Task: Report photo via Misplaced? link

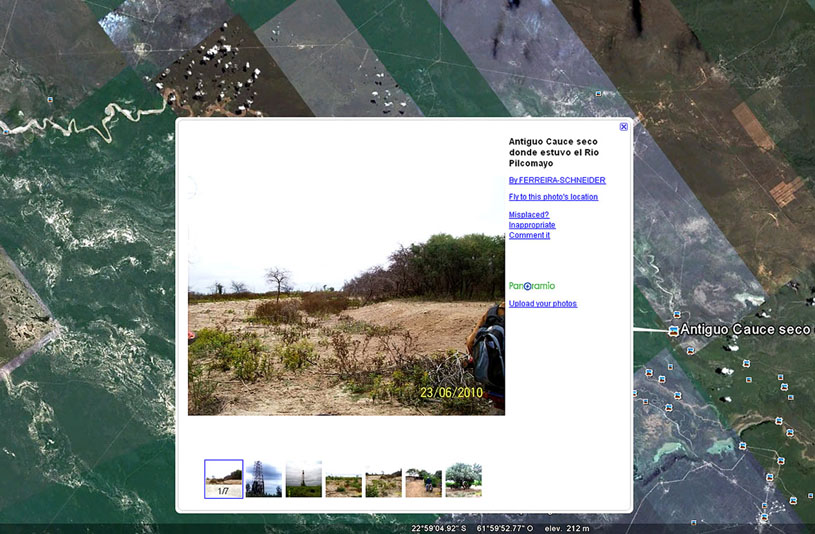Action: coord(528,215)
